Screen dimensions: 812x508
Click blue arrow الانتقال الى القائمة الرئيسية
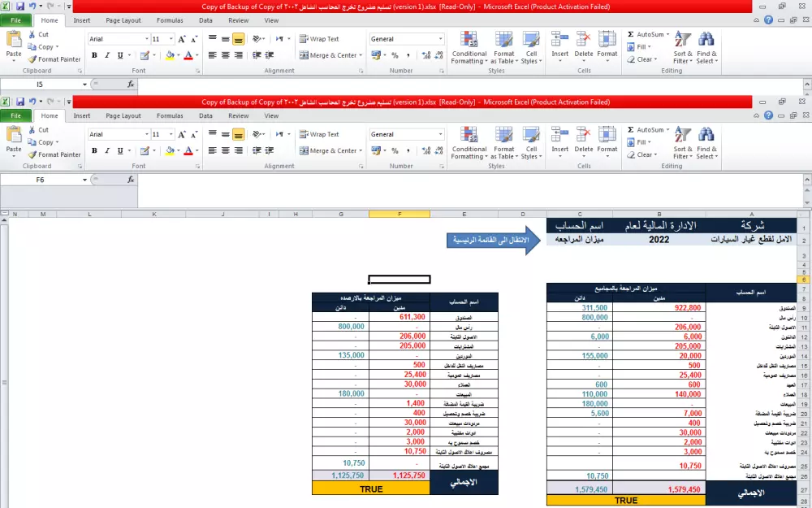[x=494, y=240]
